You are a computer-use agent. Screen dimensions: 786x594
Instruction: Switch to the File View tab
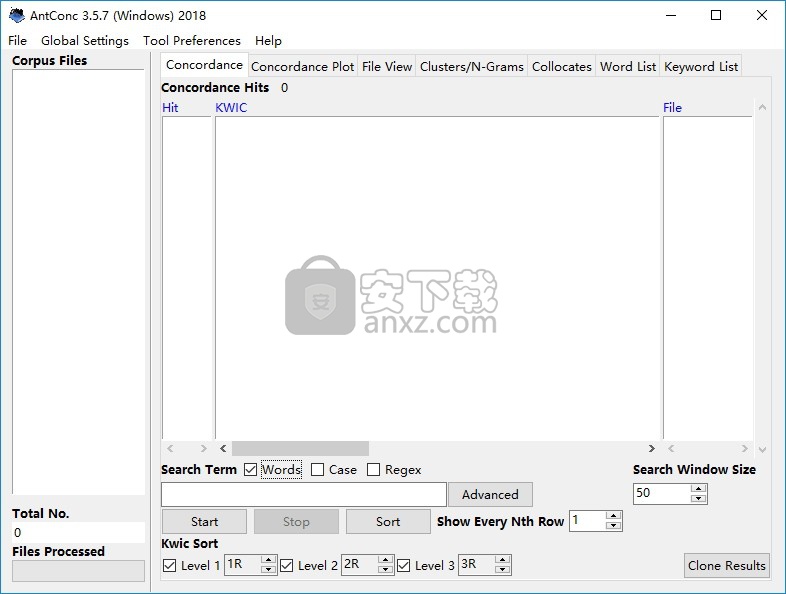[386, 67]
